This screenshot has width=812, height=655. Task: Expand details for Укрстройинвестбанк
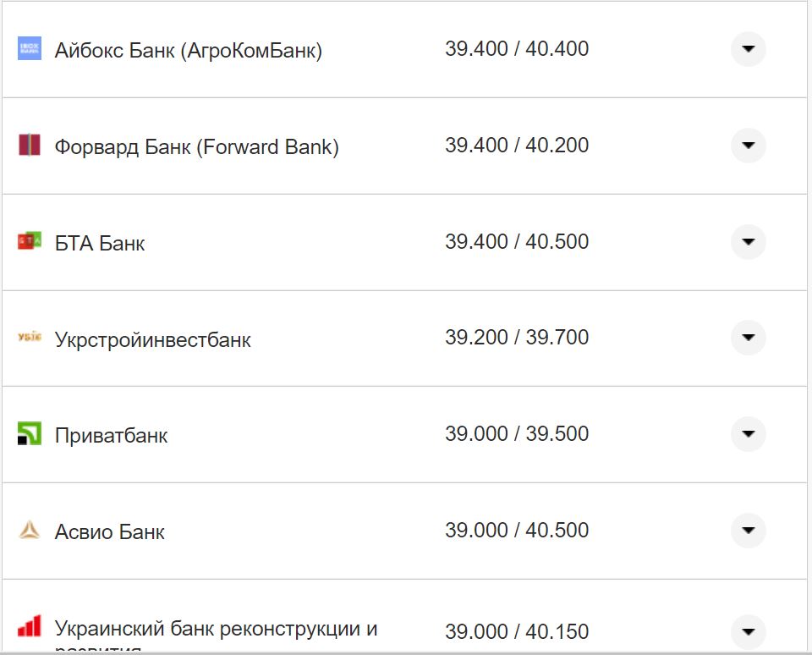point(748,338)
